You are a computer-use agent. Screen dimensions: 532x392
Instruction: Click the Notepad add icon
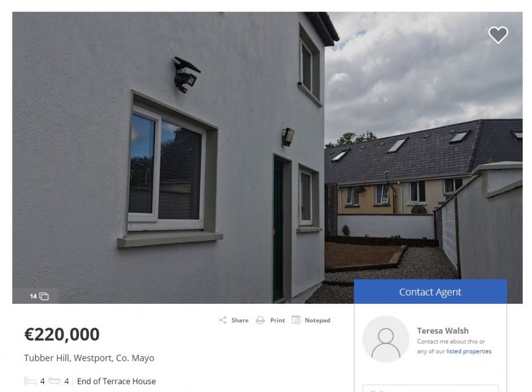(x=296, y=320)
